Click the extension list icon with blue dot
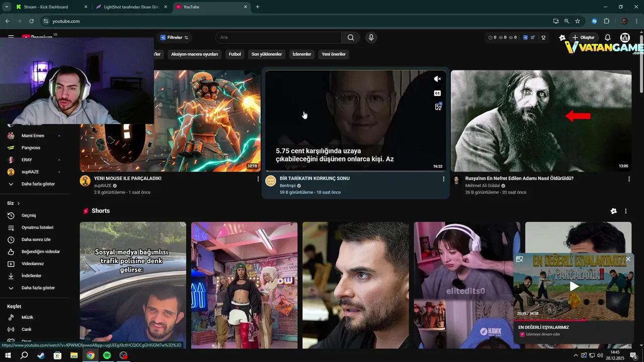 point(533,37)
